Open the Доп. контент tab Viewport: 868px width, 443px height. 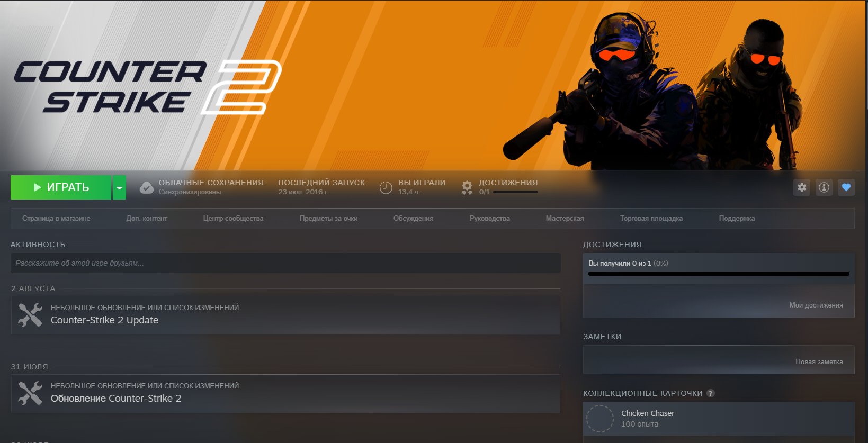tap(147, 218)
